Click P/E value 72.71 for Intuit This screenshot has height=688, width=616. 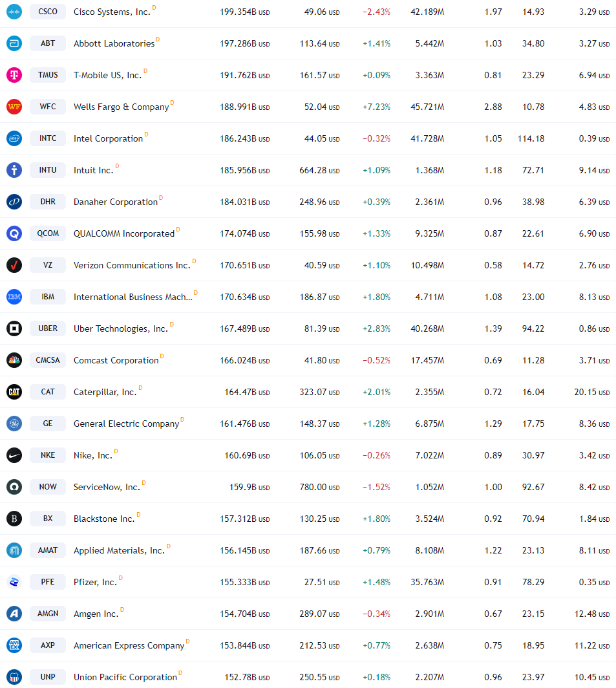pos(533,170)
